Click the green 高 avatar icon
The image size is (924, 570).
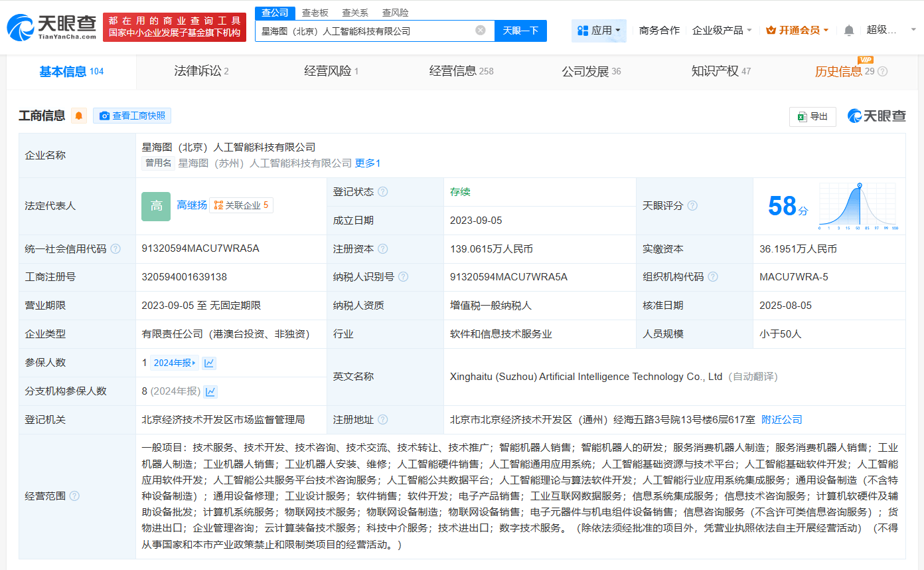pos(156,206)
